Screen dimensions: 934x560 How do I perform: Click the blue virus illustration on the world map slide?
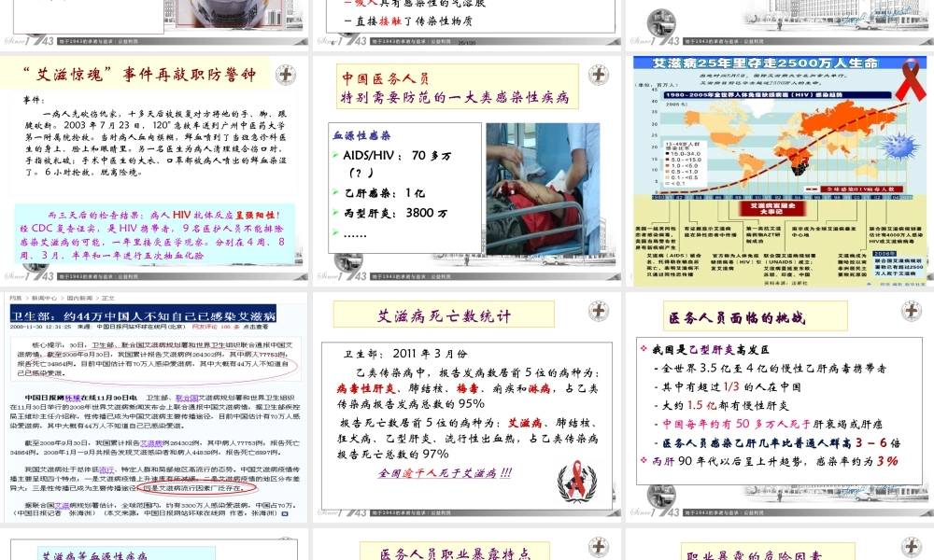pos(899,147)
